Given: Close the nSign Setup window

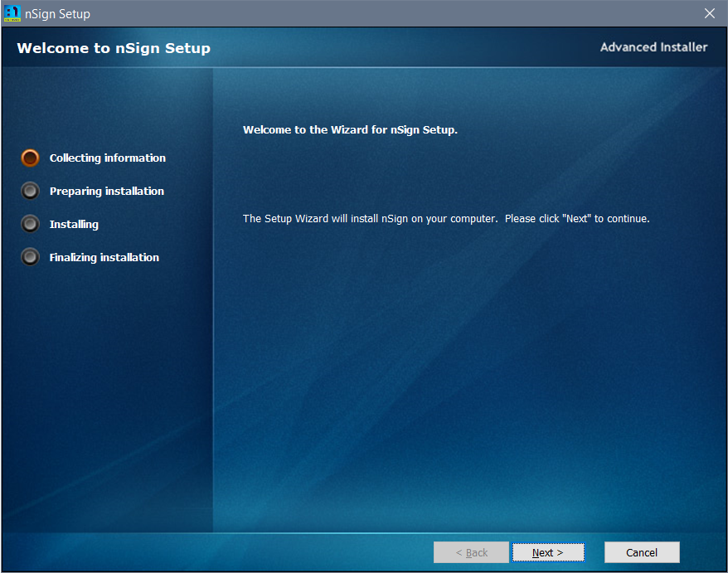Looking at the screenshot, I should click(x=710, y=13).
